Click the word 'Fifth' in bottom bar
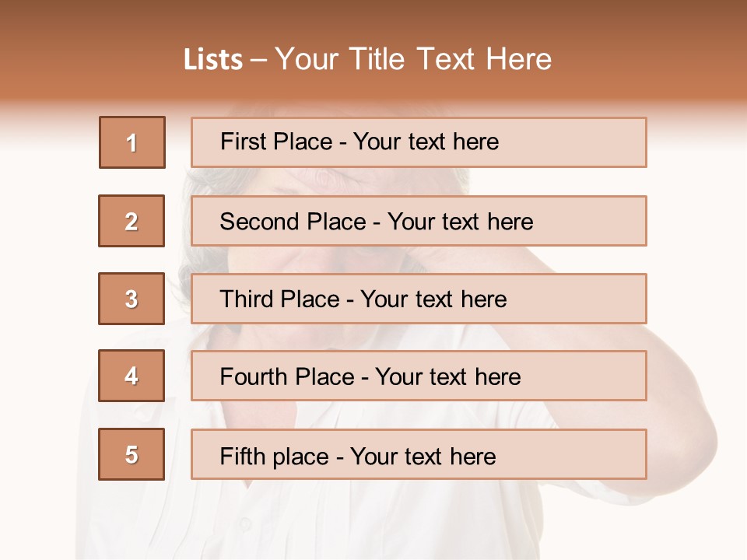Viewport: 747px width, 560px height. 241,456
